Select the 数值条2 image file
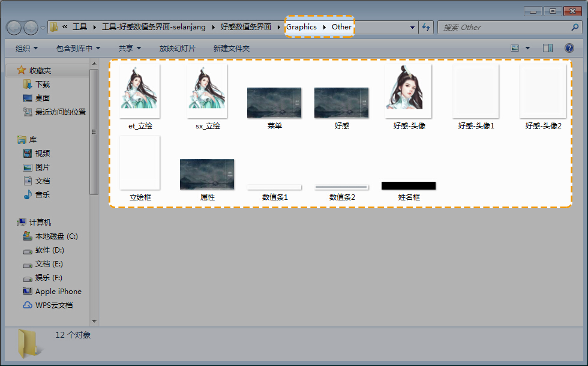Image resolution: width=588 pixels, height=366 pixels. click(341, 193)
